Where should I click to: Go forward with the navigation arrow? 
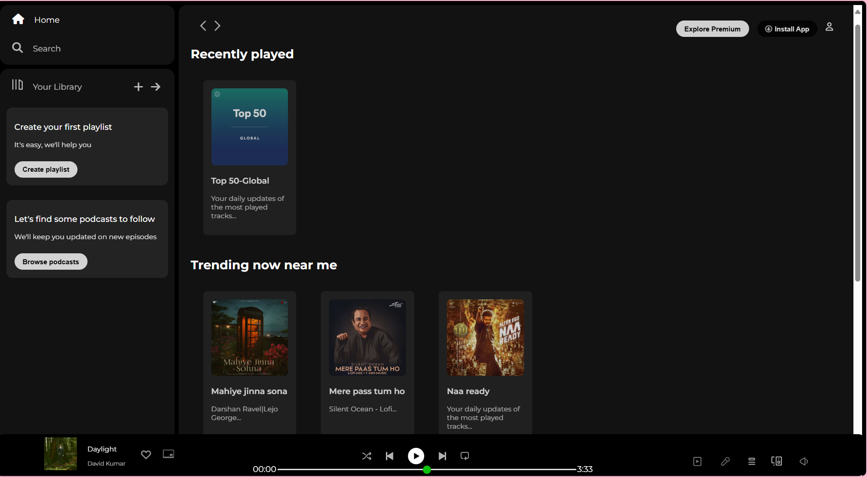point(218,26)
